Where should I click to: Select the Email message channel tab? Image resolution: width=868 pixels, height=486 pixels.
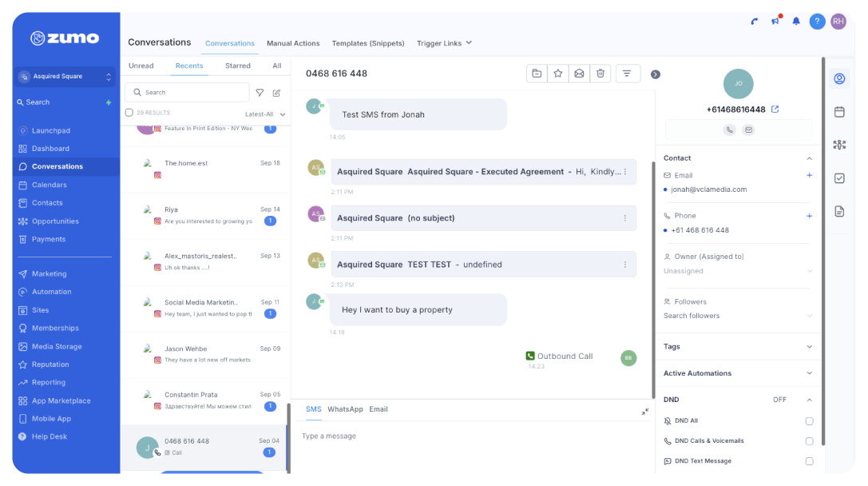378,409
